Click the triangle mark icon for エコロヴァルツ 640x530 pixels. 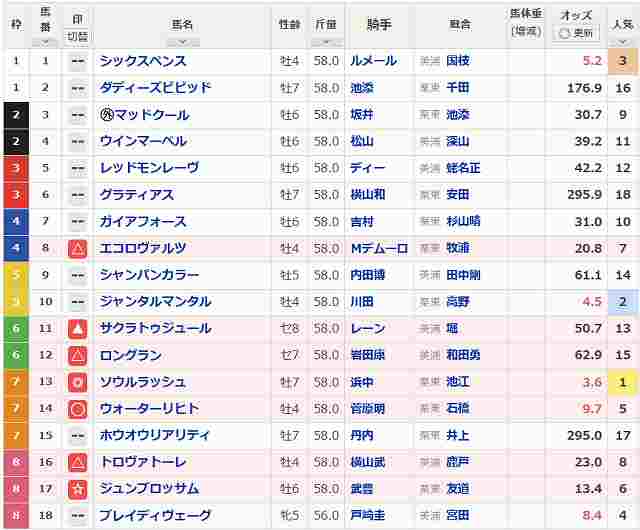[x=78, y=248]
